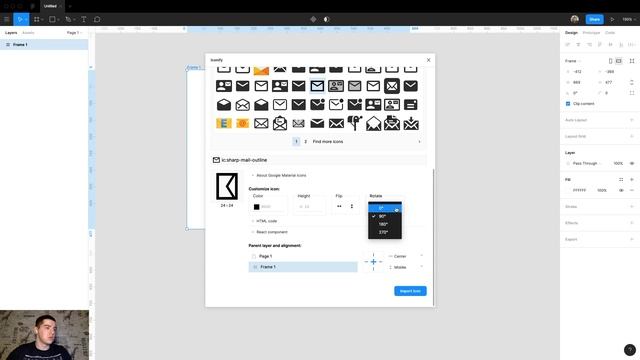Open zoom level dropdown
The image size is (640, 360).
click(629, 19)
